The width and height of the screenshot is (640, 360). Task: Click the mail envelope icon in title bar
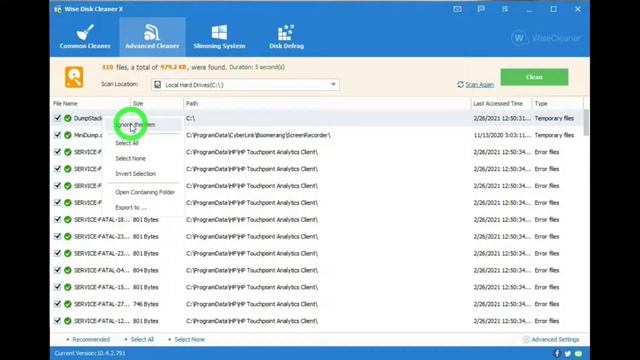pyautogui.click(x=457, y=9)
